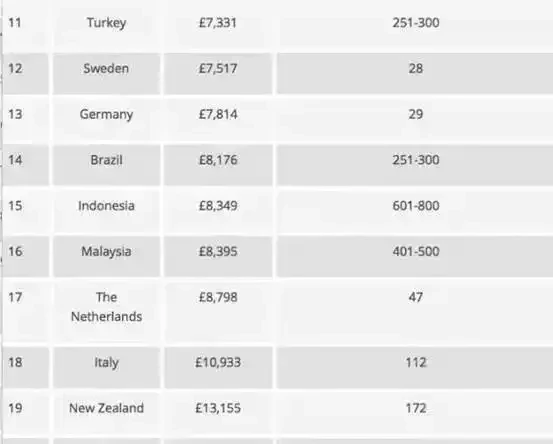Click Turkey's cost £7,331 cell
This screenshot has width=553, height=444.
(218, 23)
